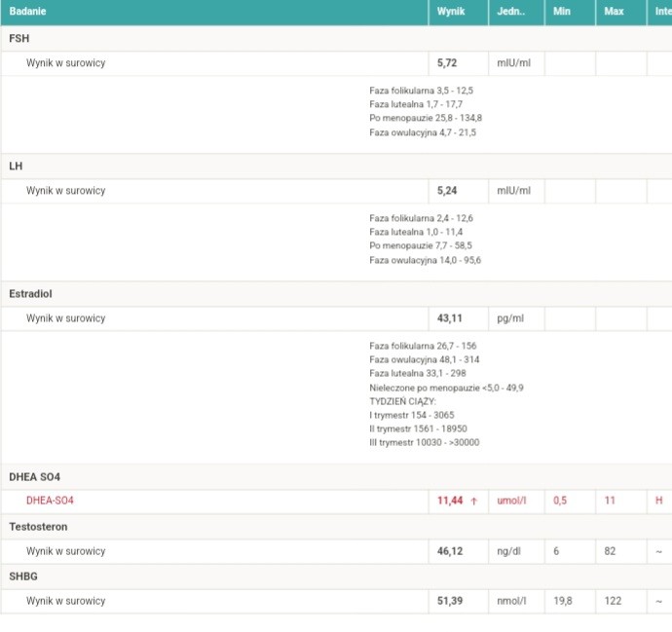Expand the FSH section heading

click(19, 38)
